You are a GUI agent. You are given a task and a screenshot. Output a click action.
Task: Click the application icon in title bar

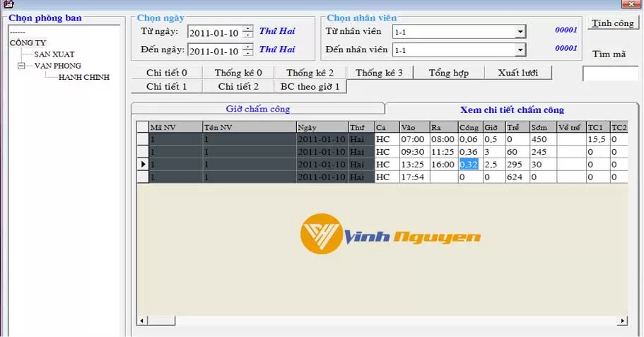pyautogui.click(x=8, y=4)
